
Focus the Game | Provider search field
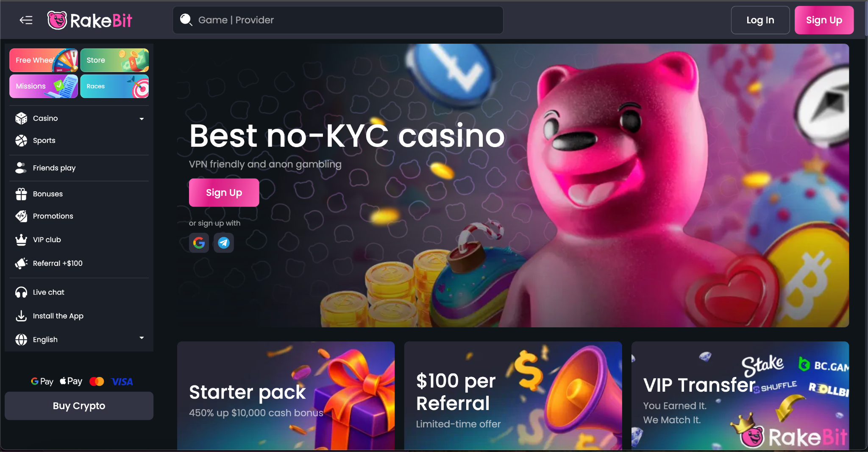(x=338, y=20)
